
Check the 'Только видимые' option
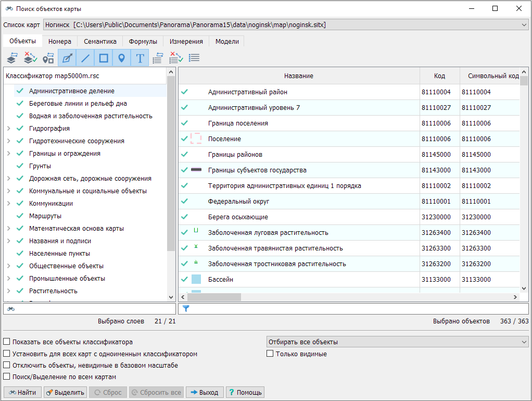coord(270,354)
